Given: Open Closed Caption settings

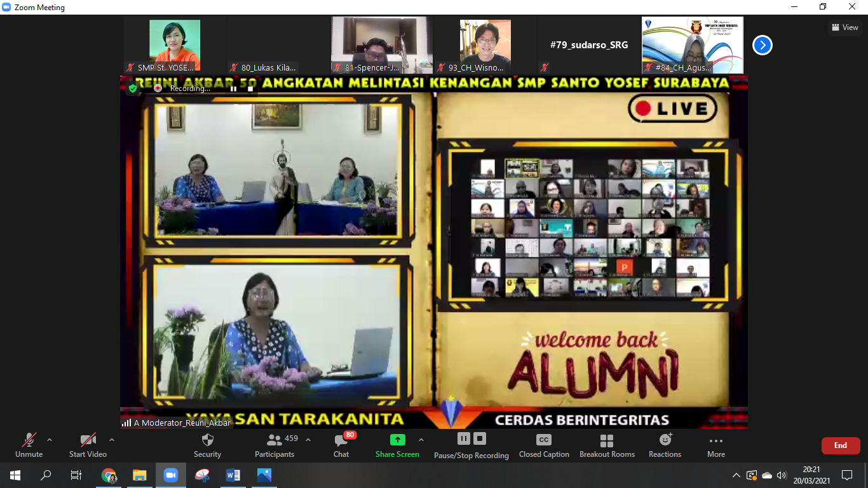Looking at the screenshot, I should [543, 445].
